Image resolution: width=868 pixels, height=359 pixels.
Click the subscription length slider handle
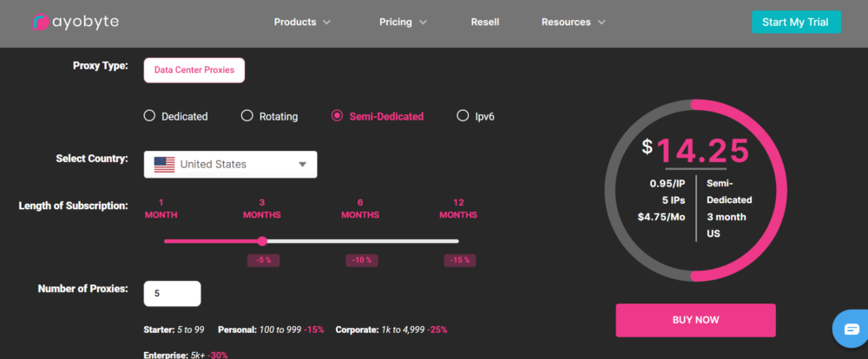tap(262, 241)
